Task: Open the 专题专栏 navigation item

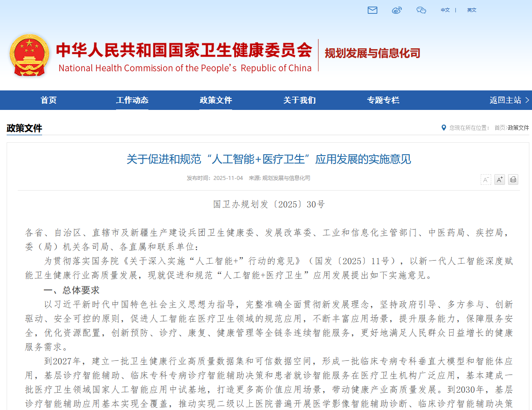Action: 383,100
